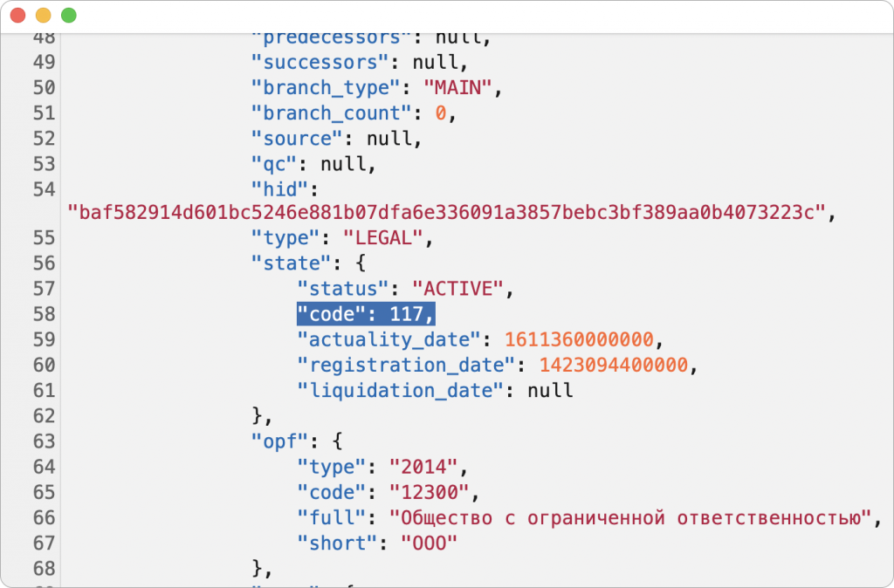Click the highlighted "code": 117 text
Screen dimensions: 894x588
(365, 313)
